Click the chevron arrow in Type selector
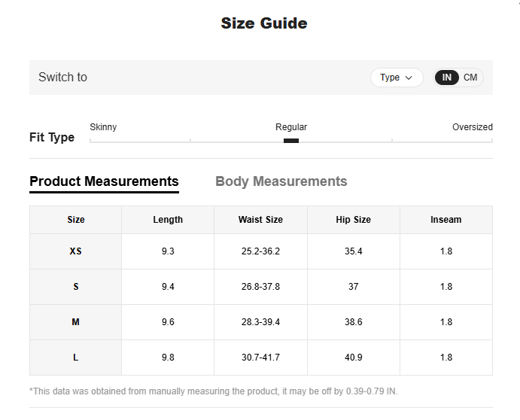 tap(409, 78)
